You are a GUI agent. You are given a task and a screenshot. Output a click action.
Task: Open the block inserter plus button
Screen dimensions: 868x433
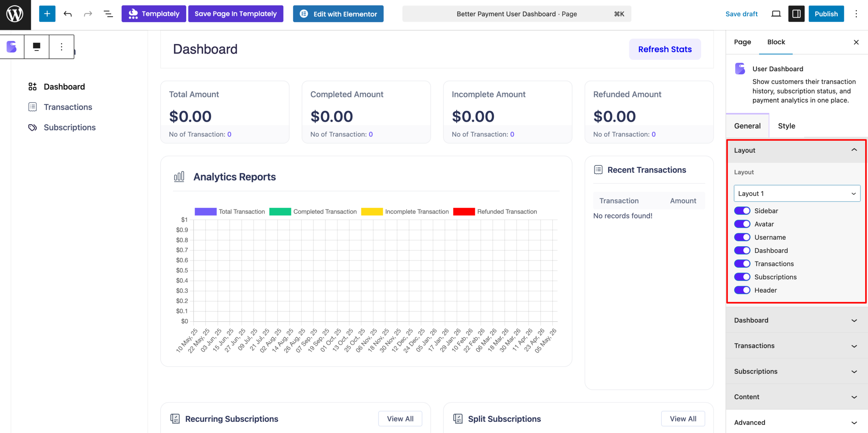[x=47, y=14]
